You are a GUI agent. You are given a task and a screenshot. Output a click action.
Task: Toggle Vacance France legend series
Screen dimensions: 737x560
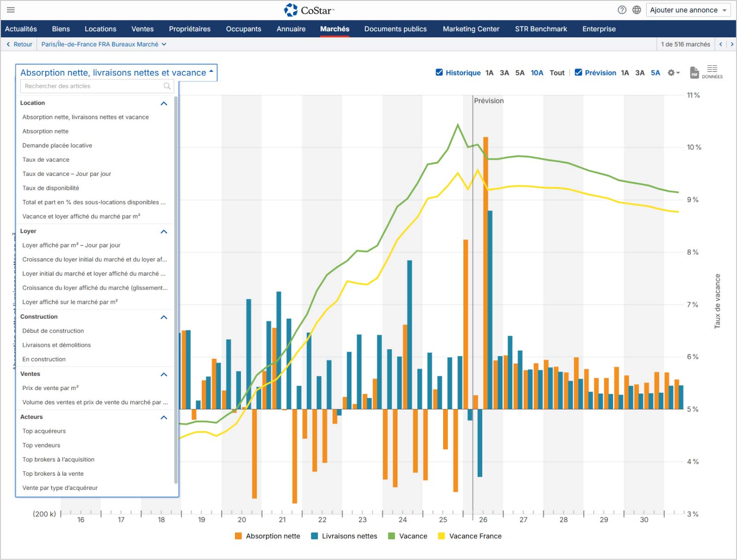(469, 536)
